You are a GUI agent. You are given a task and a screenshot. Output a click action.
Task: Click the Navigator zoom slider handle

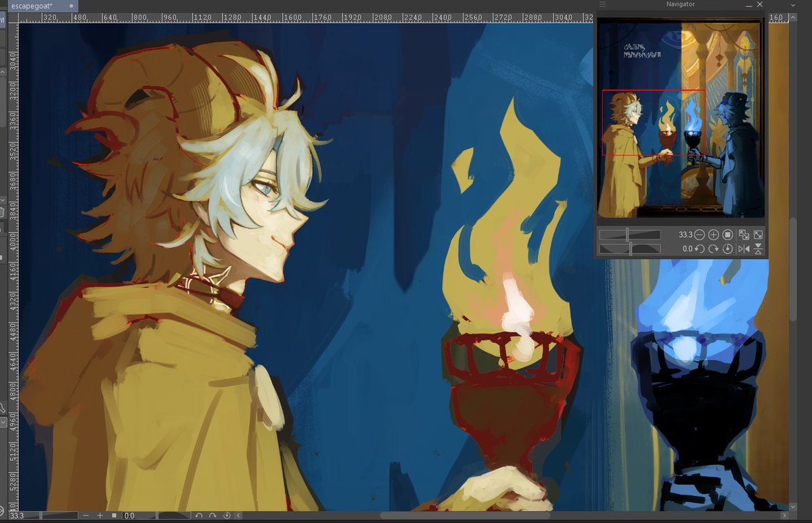pos(627,235)
